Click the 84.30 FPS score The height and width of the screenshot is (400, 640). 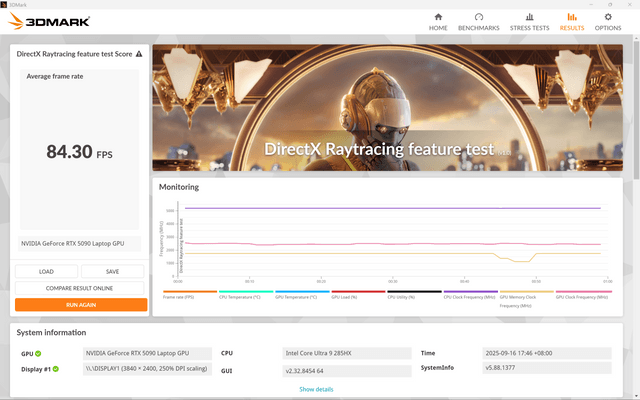pos(79,152)
